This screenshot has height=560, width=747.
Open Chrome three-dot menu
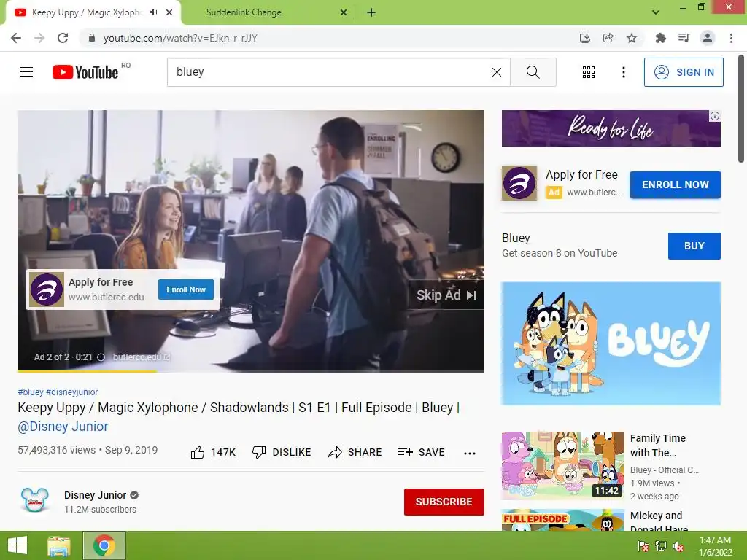731,38
